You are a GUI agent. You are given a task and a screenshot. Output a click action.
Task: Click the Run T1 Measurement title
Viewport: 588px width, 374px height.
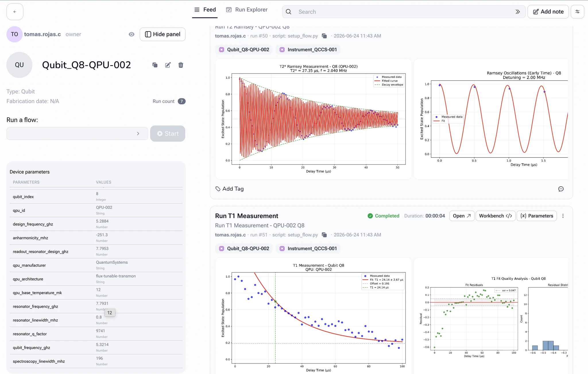pyautogui.click(x=247, y=216)
